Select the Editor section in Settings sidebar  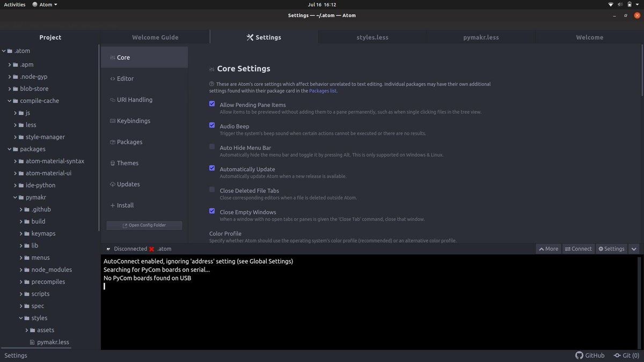pos(124,78)
